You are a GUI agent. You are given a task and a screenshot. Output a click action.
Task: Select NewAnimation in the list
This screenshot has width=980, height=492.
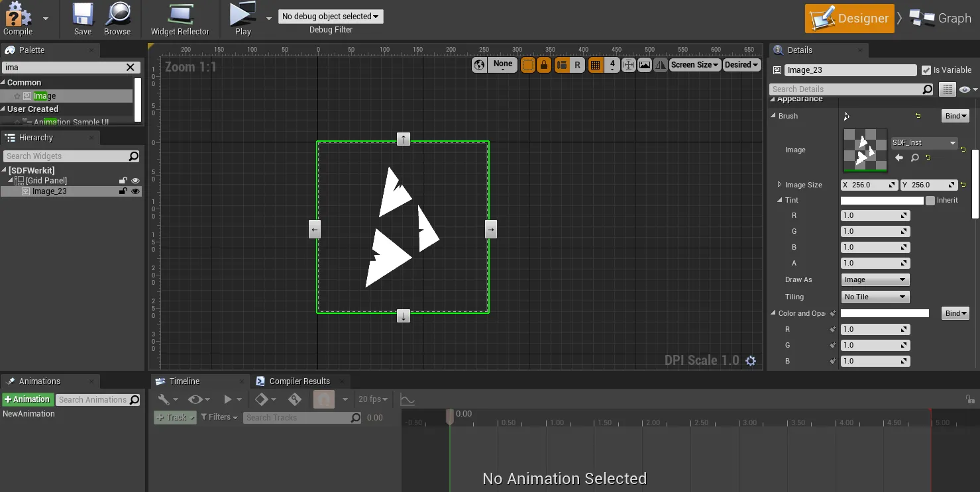point(28,414)
